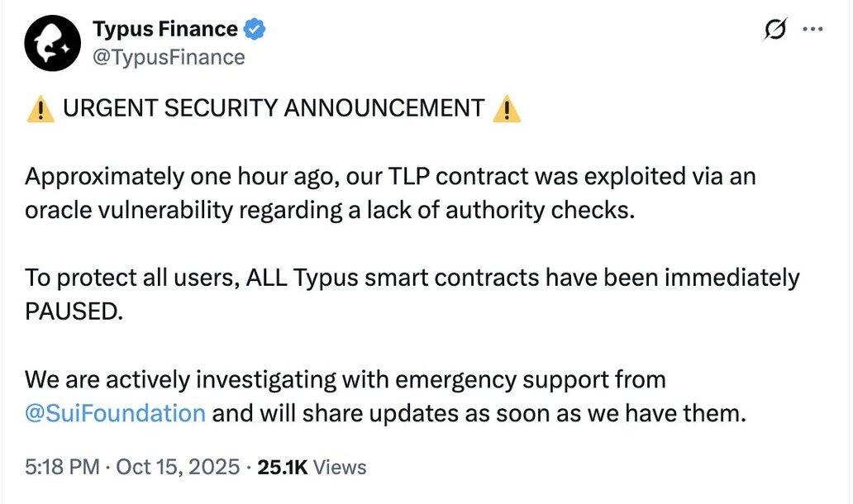Open the Grok explain icon
Image resolution: width=853 pixels, height=504 pixels.
[x=775, y=30]
